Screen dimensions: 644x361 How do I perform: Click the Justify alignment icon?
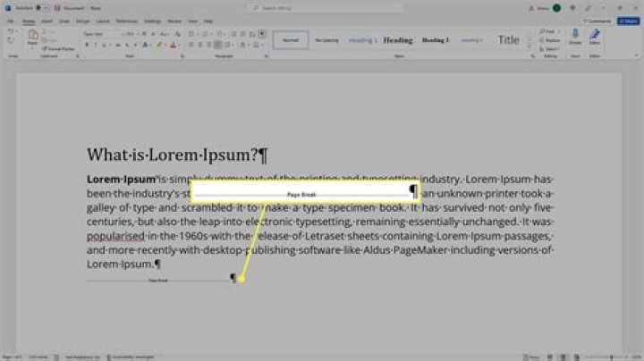218,45
